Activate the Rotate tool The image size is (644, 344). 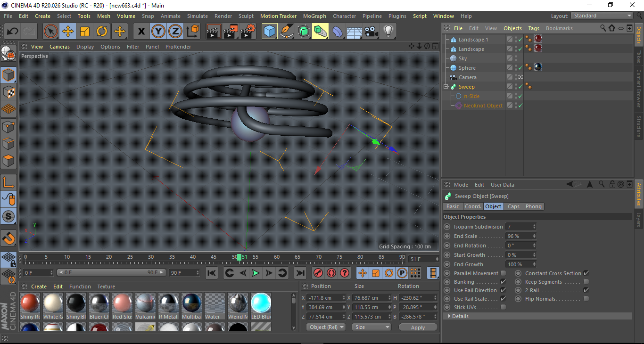(102, 32)
